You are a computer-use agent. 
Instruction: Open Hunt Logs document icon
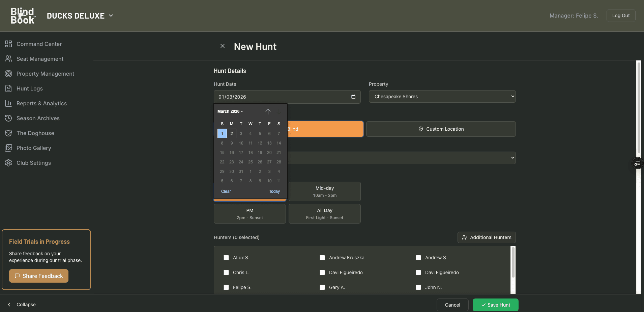(x=9, y=88)
